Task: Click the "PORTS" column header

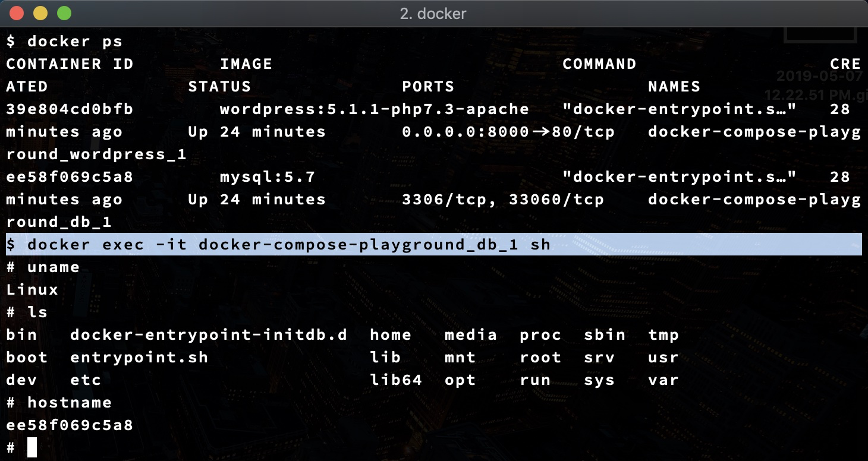Action: (428, 87)
